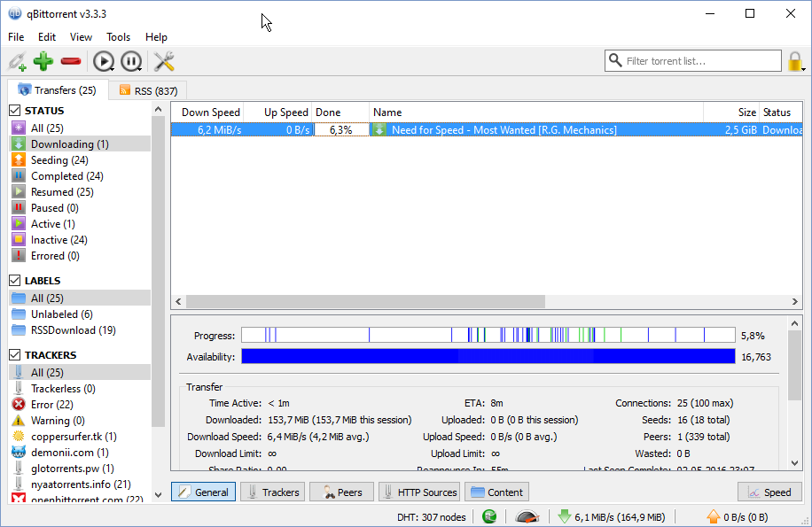
Task: Select the Resumed (25) filter
Action: point(80,192)
